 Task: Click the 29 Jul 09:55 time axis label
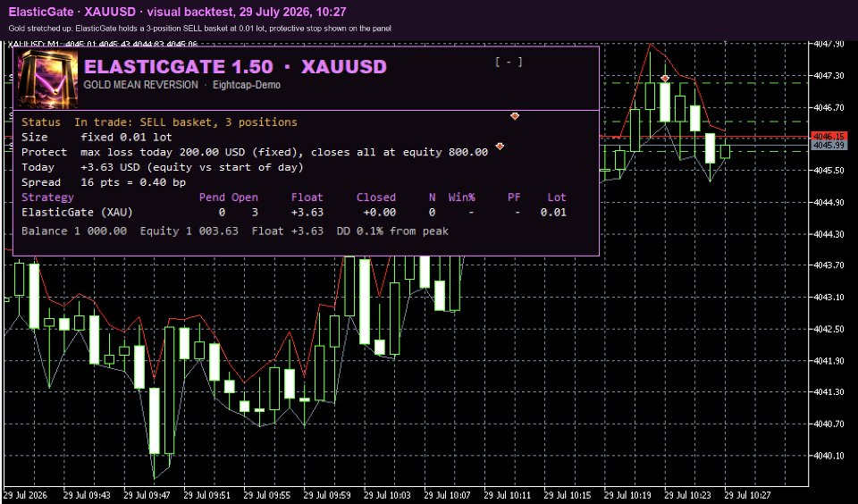click(x=267, y=495)
